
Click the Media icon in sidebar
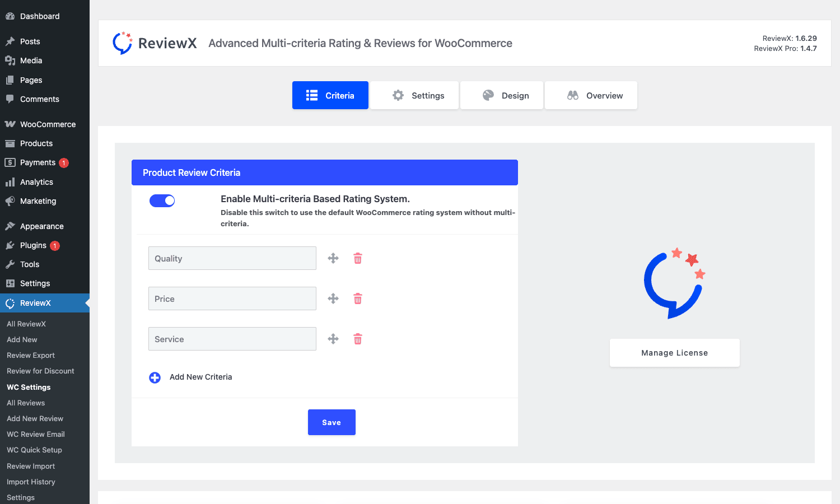[x=10, y=60]
